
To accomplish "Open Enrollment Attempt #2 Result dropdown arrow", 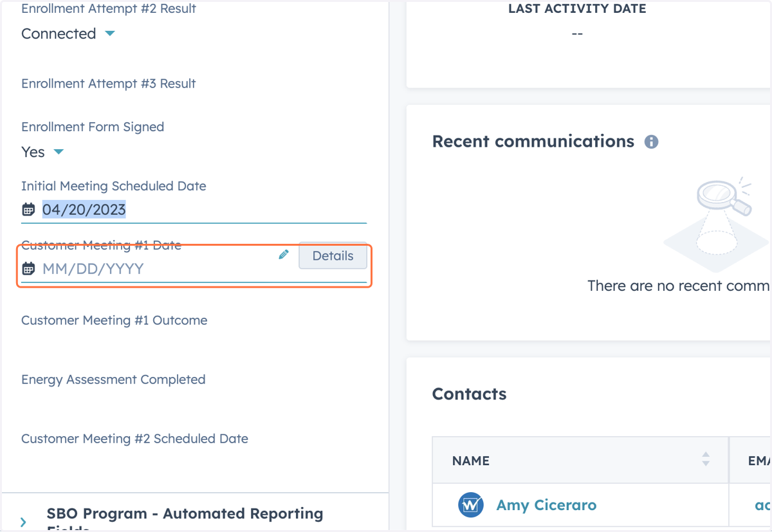I will (110, 33).
